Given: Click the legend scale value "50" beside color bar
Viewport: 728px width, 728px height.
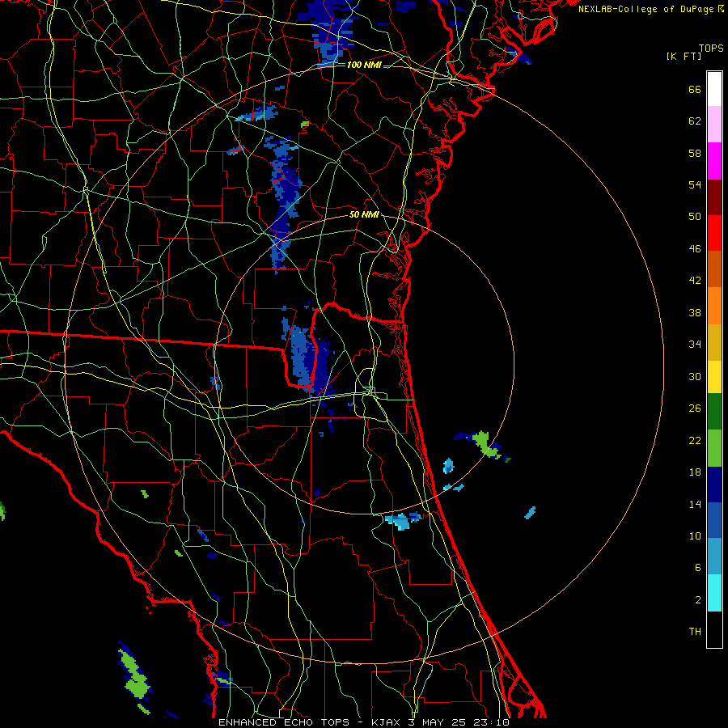Looking at the screenshot, I should [x=695, y=216].
